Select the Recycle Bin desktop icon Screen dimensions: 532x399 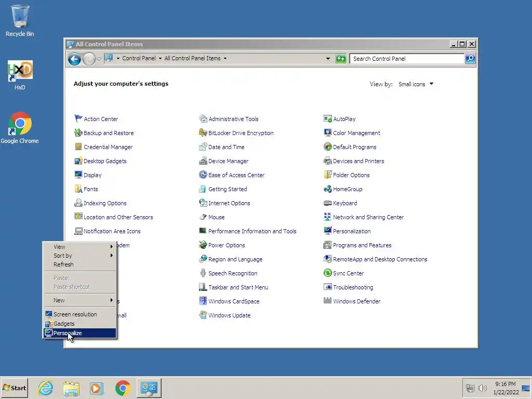pos(20,21)
